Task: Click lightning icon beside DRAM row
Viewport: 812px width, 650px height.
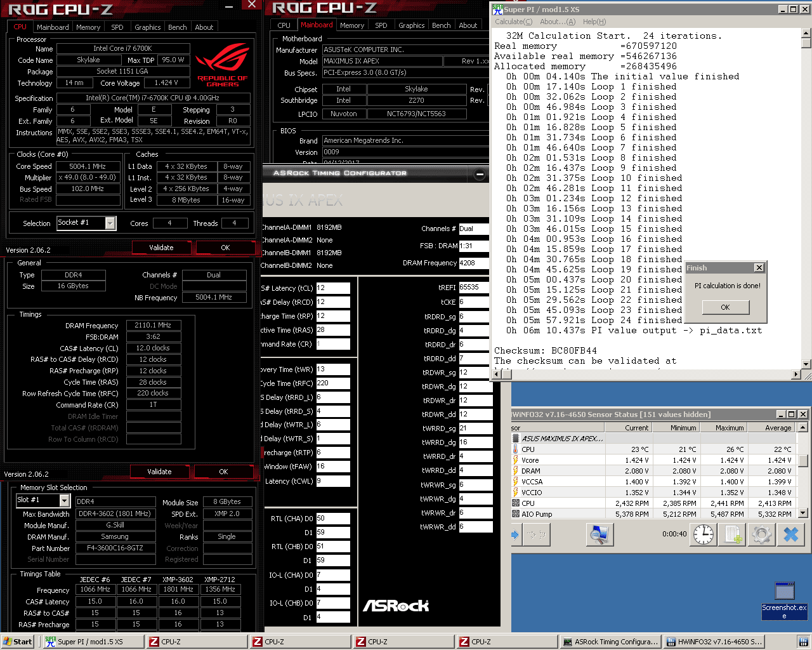Action: (515, 470)
